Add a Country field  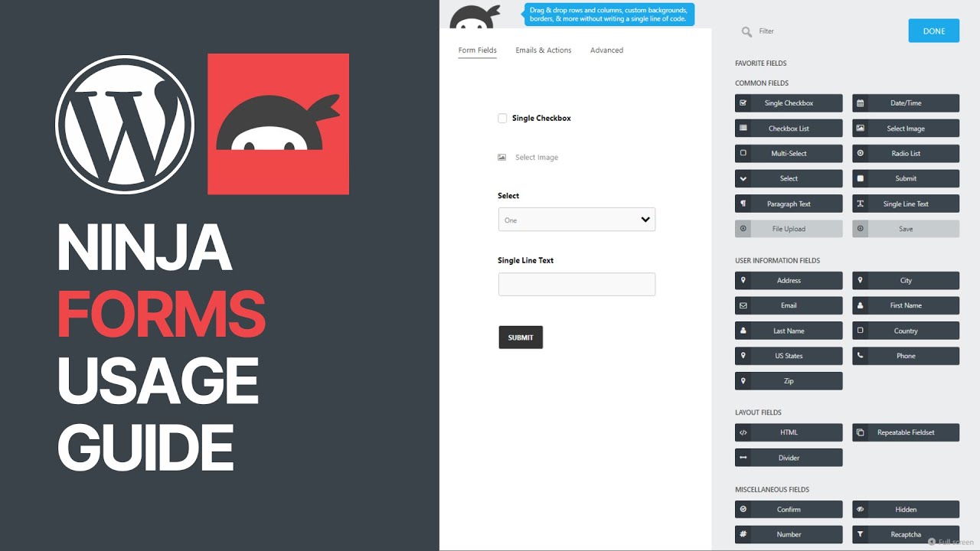point(906,331)
